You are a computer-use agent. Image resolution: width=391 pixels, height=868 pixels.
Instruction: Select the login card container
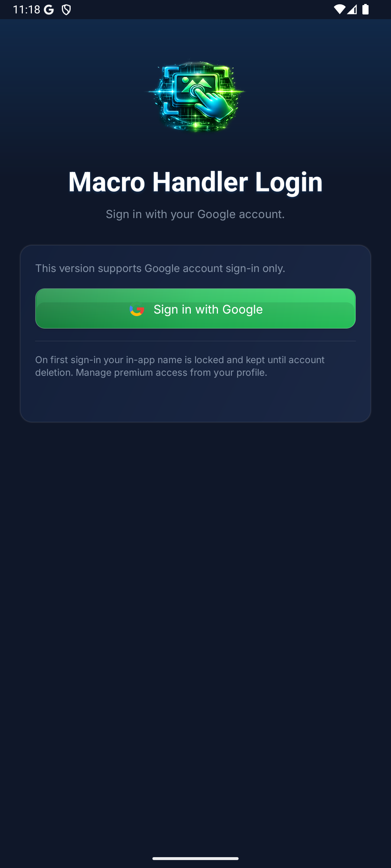coord(195,333)
